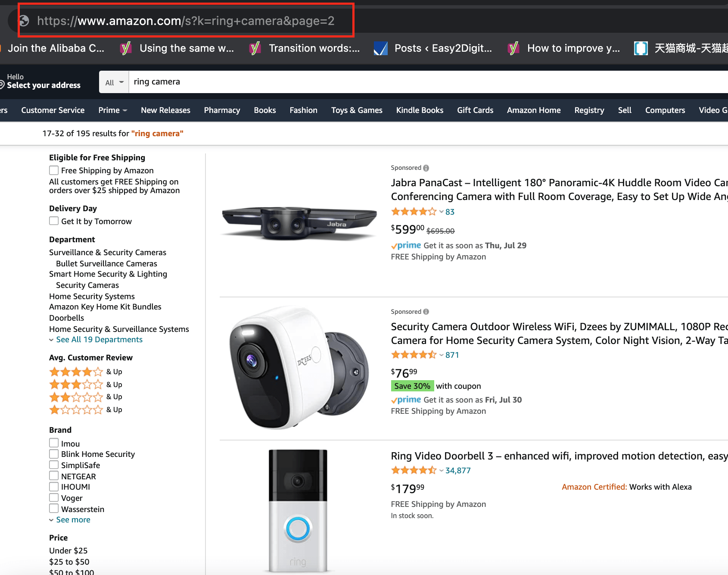
Task: Open the Bullet Surveillance Cameras department
Action: [106, 263]
